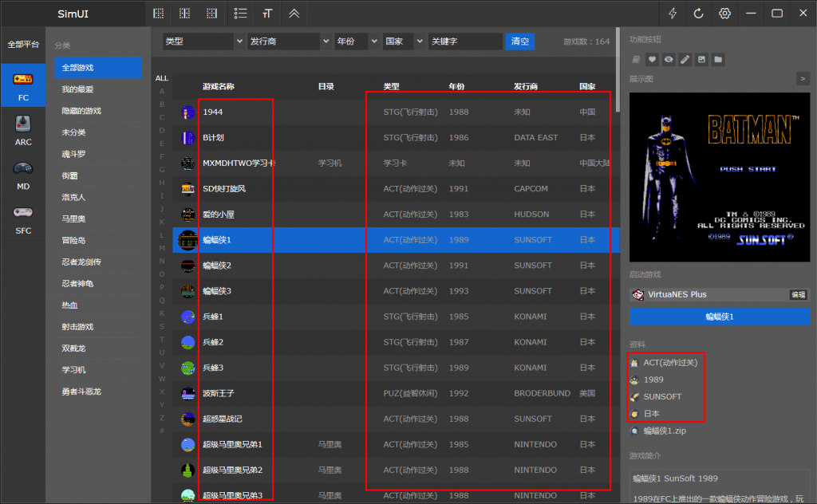This screenshot has width=817, height=504.
Task: Toggle favorite with the heart icon
Action: [652, 59]
